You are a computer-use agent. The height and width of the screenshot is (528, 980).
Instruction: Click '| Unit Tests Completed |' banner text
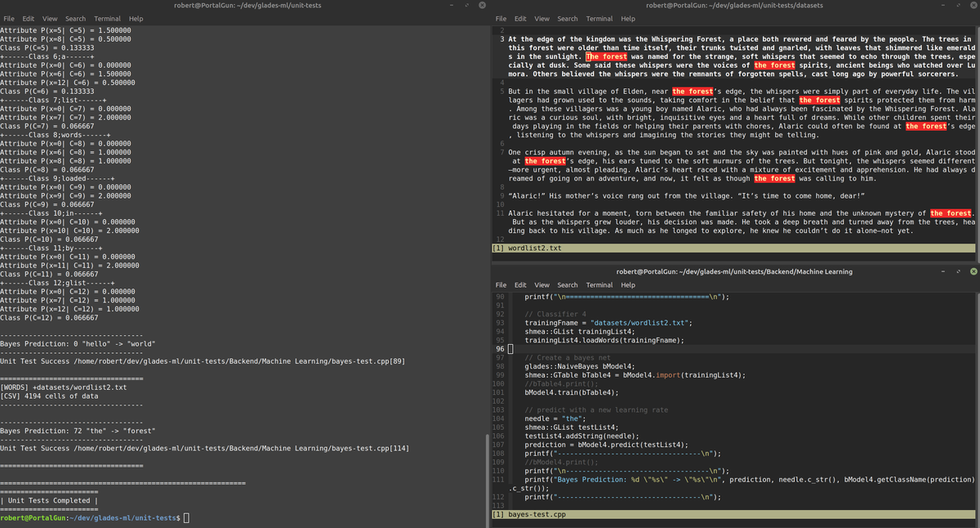point(49,501)
